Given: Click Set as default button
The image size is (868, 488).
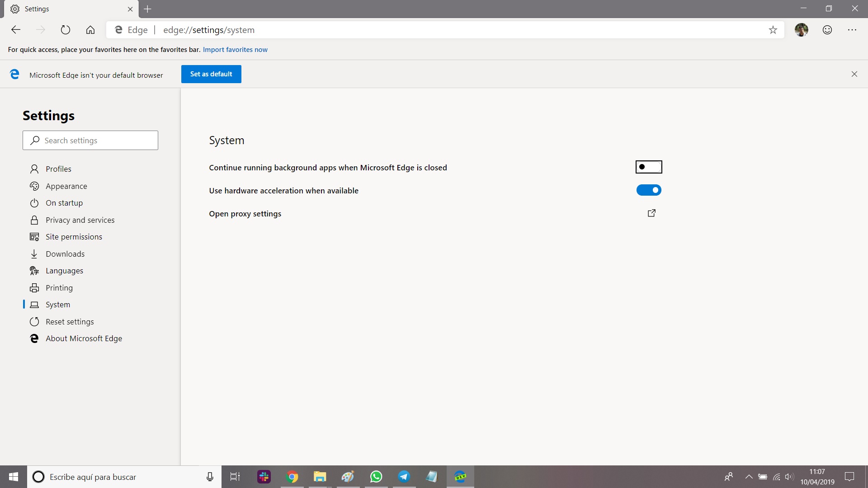Looking at the screenshot, I should 211,74.
